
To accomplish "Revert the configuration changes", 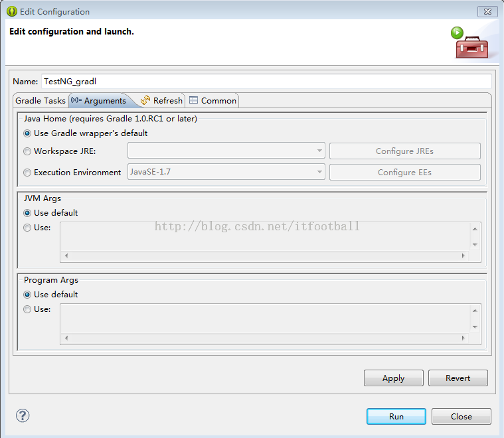I will pos(458,378).
